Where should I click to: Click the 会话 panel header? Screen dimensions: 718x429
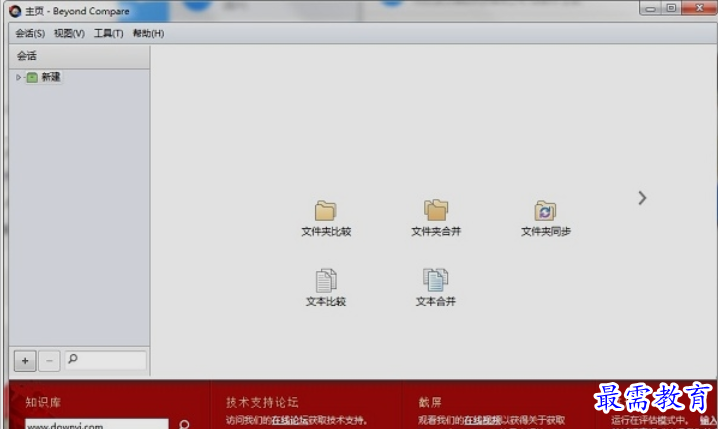click(79, 56)
